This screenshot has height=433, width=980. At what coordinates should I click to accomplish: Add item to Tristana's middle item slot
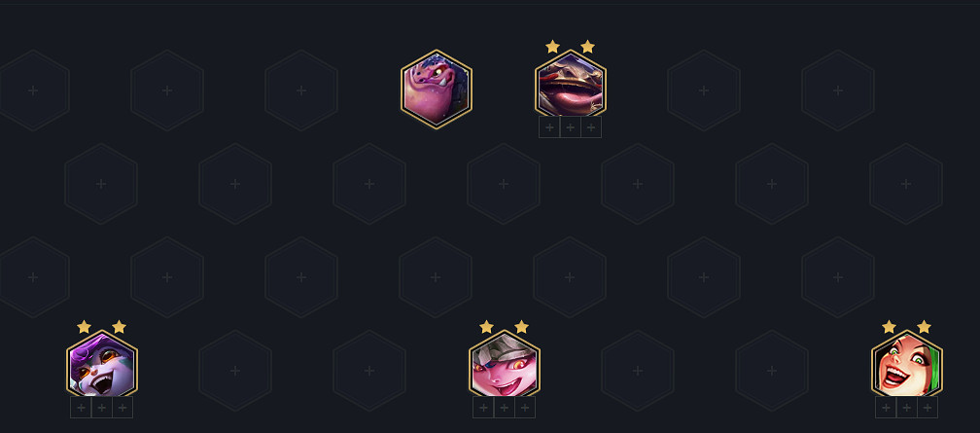pyautogui.click(x=504, y=408)
